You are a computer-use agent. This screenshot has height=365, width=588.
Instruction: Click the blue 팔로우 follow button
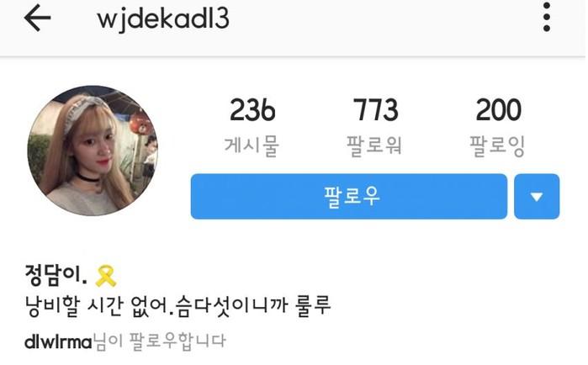[349, 196]
